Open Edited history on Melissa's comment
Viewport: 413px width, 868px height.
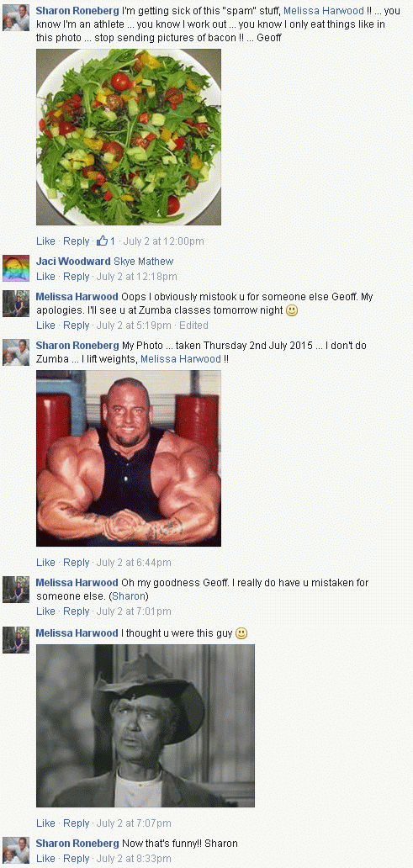tap(193, 325)
